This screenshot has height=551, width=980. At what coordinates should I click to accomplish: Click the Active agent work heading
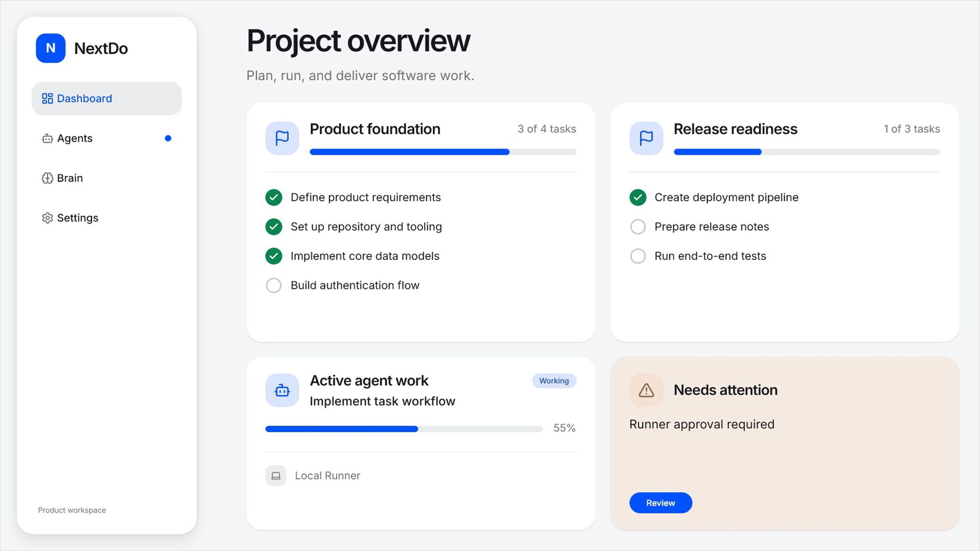click(369, 381)
